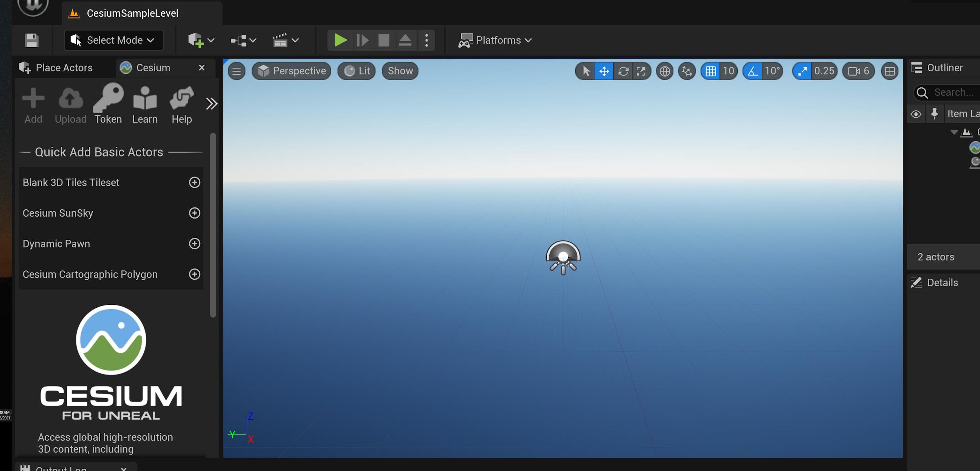Switch to the Place Actors tab
Image resolution: width=980 pixels, height=471 pixels.
click(x=64, y=67)
